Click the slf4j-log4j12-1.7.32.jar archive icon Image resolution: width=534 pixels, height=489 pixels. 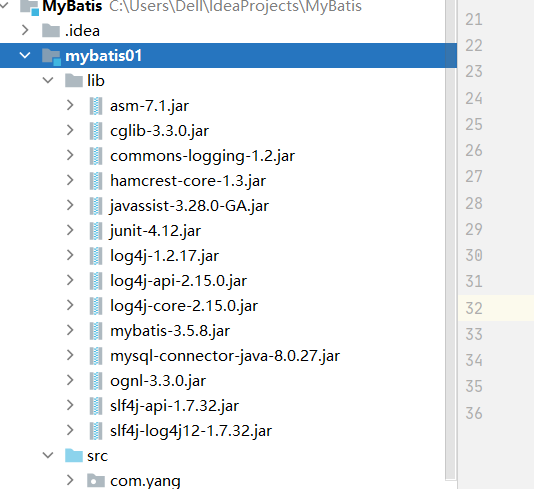[96, 431]
